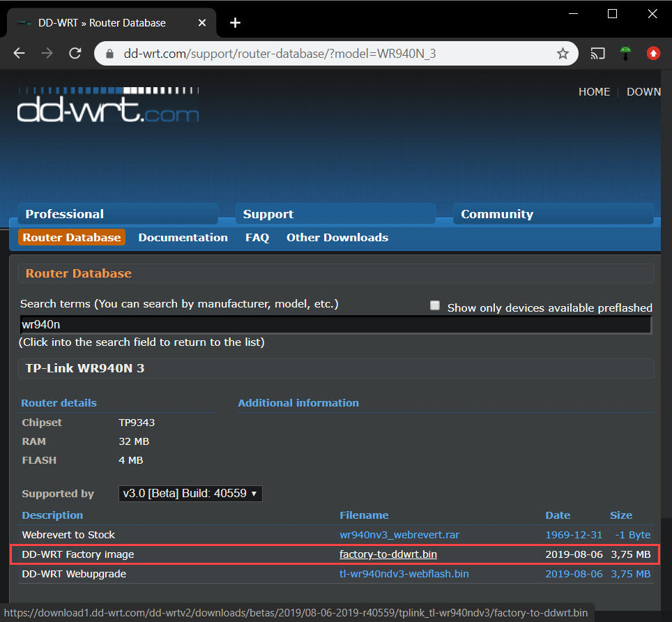Open the FAQ submenu item
The width and height of the screenshot is (672, 622).
point(257,238)
